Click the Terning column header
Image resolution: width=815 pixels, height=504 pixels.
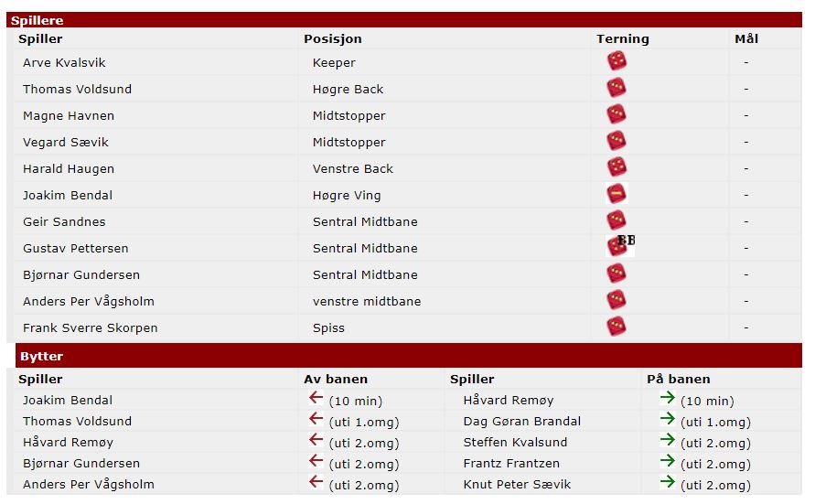(x=622, y=39)
